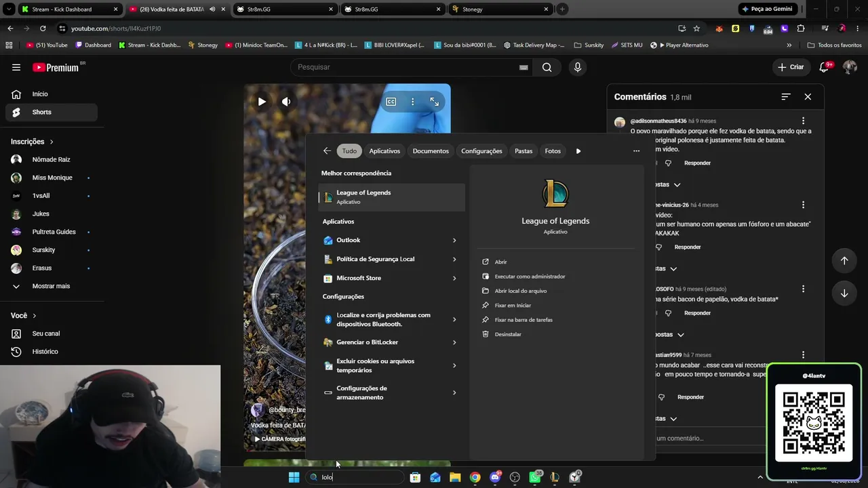The height and width of the screenshot is (488, 868).
Task: Open YouTube notifications bell
Action: click(x=825, y=67)
